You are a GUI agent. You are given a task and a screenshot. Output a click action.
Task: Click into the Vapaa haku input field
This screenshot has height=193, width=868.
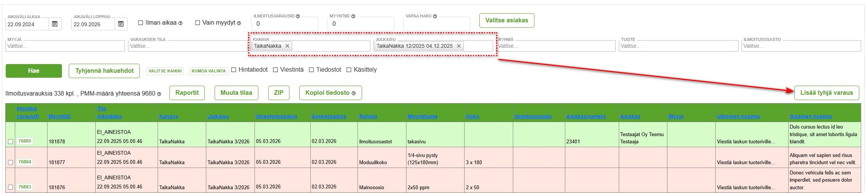[x=436, y=24]
